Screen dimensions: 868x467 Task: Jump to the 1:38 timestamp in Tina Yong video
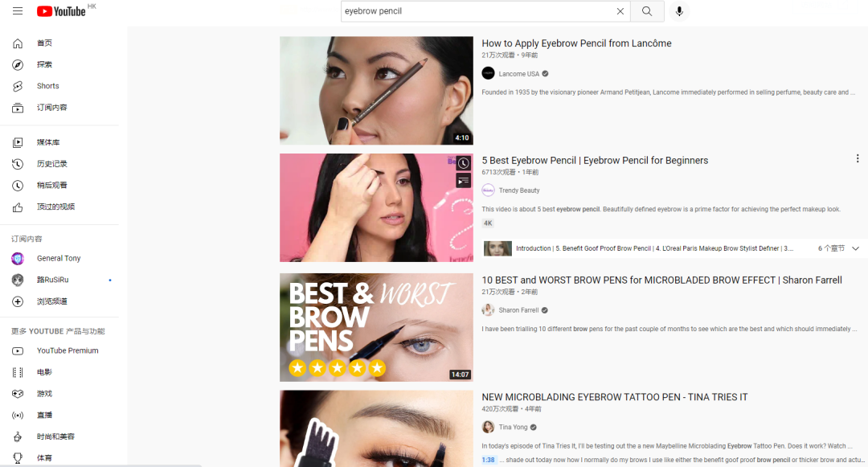489,460
